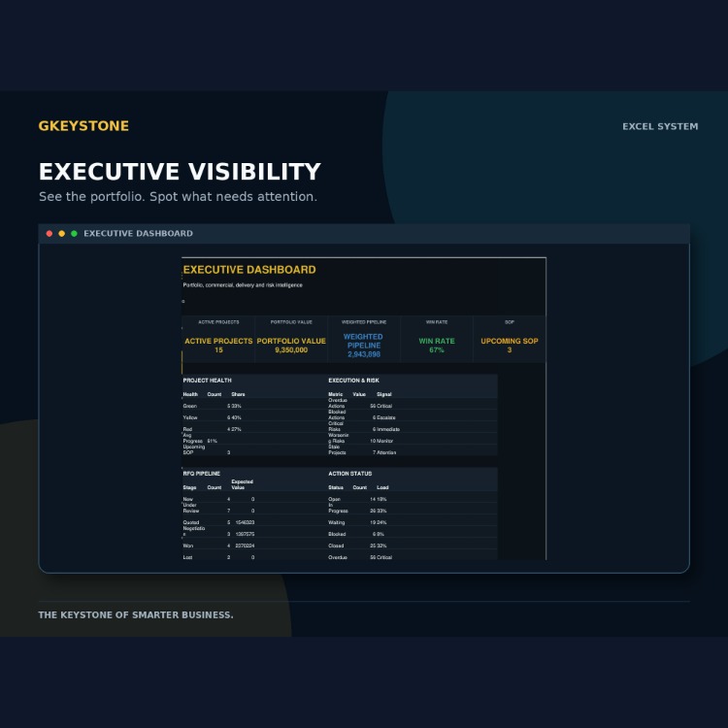Click the Attention signal cell

(386, 452)
